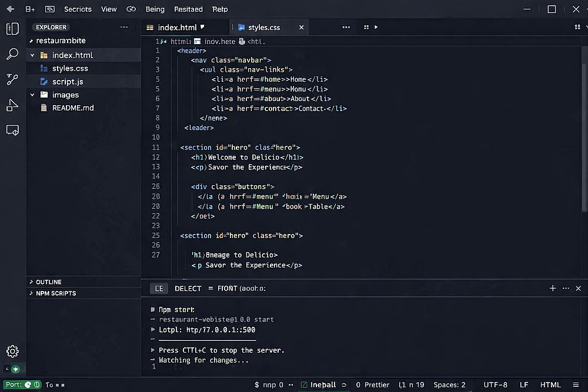Open README.md in Explorer
Screen dimensions: 588x392
83,108
